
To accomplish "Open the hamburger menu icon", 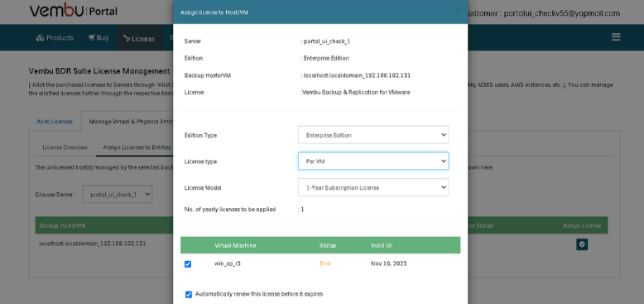I will click(x=616, y=37).
